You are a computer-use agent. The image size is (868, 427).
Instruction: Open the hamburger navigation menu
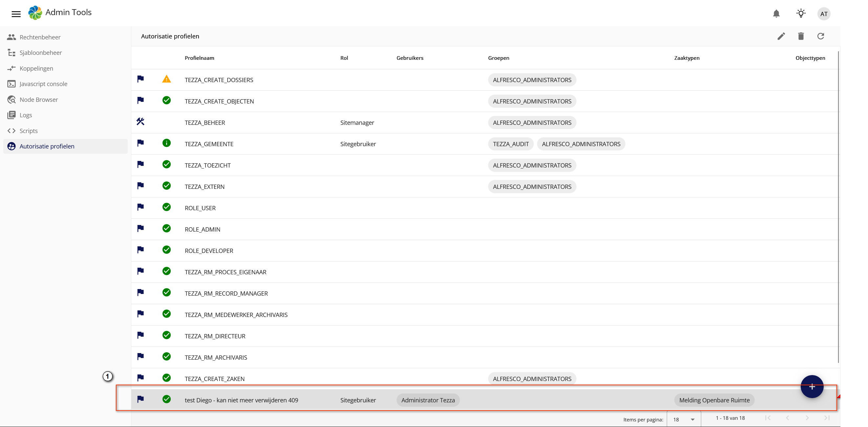click(16, 14)
